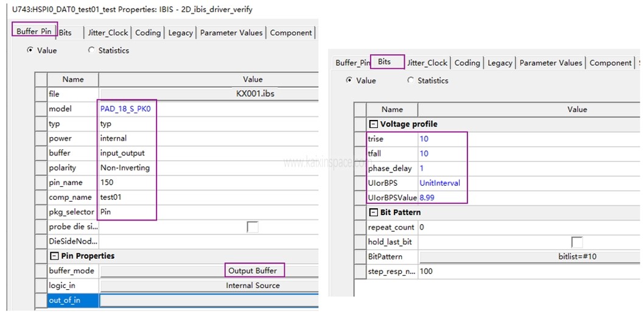
Task: Tick the probe die side checkbox
Action: click(252, 227)
